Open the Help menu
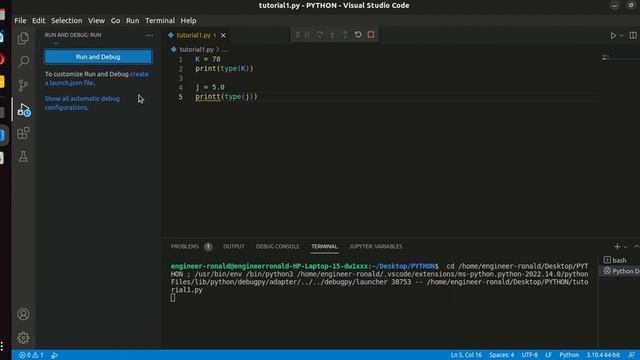 pyautogui.click(x=189, y=20)
